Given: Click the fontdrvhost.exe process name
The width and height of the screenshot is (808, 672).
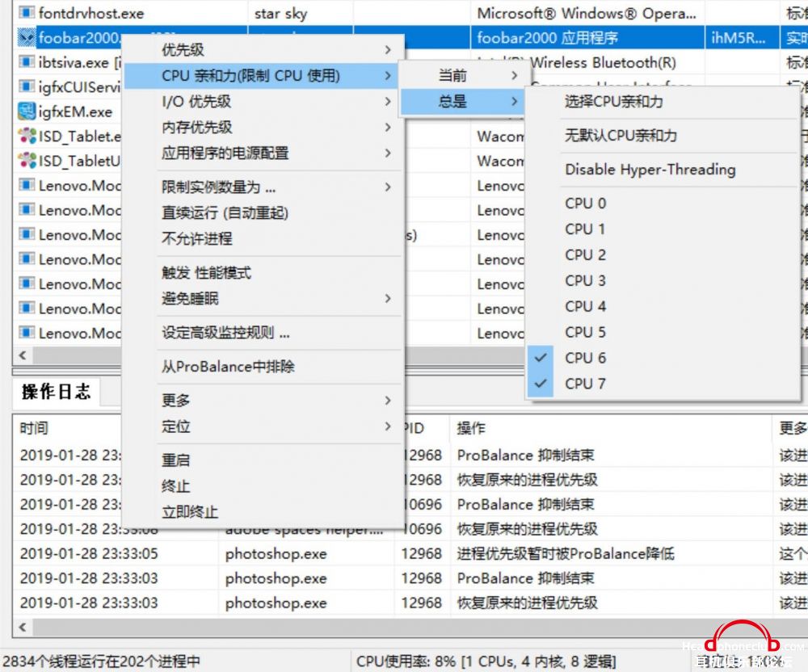Looking at the screenshot, I should (x=91, y=12).
